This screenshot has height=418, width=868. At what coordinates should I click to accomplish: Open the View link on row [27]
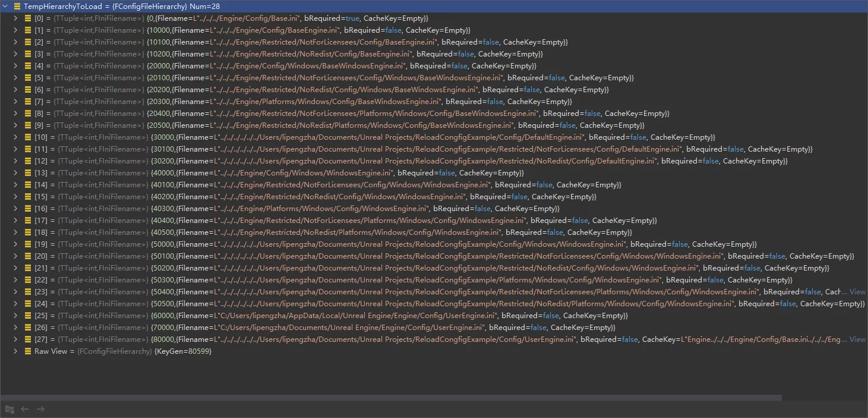(x=857, y=340)
